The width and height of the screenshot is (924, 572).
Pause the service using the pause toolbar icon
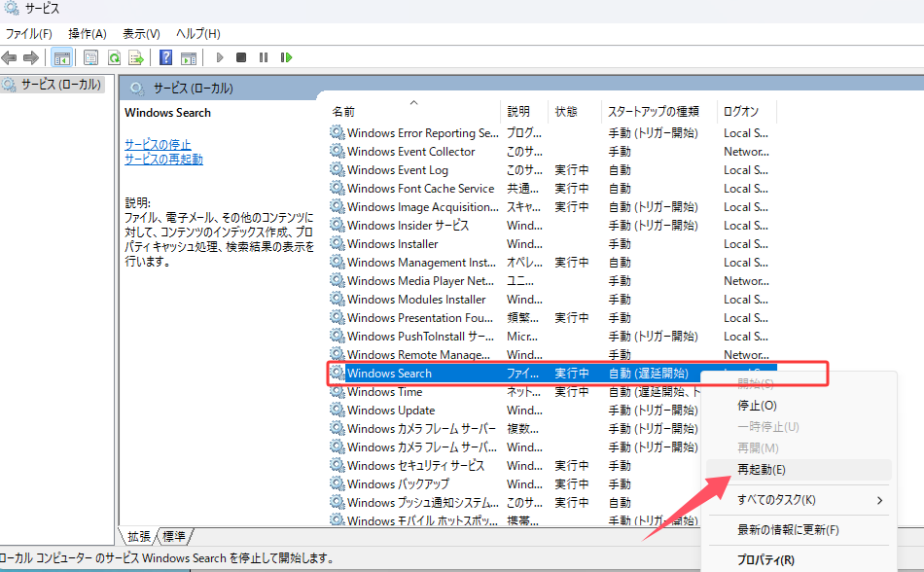262,56
